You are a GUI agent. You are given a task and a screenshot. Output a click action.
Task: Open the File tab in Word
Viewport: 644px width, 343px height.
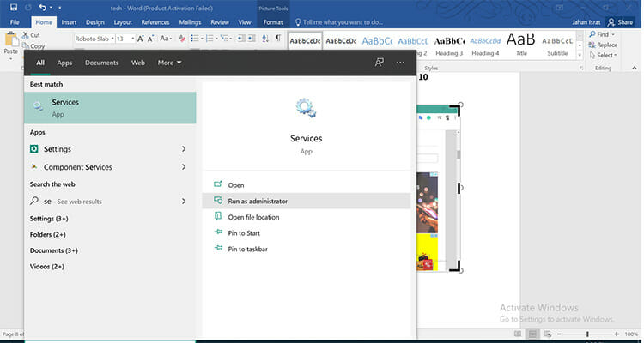(15, 22)
